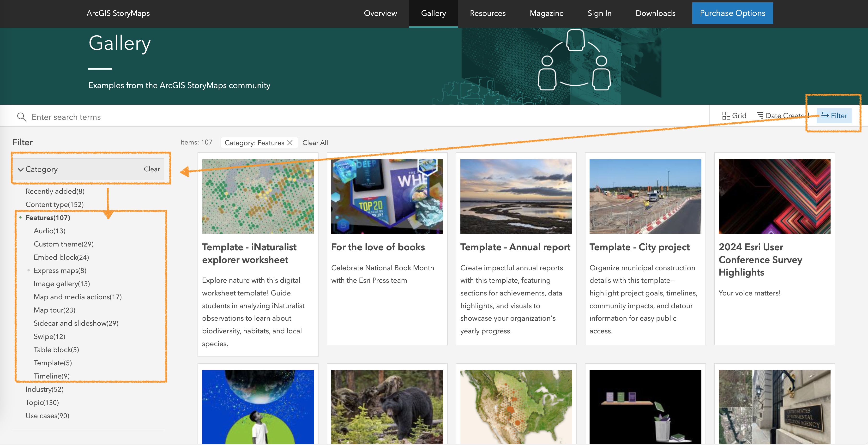Viewport: 868px width, 445px height.
Task: Click the Clear All link
Action: point(315,143)
